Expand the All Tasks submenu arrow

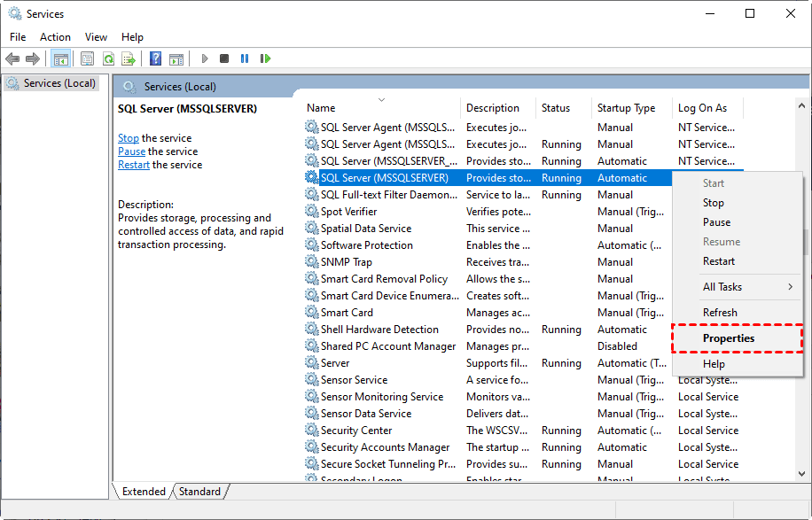pyautogui.click(x=790, y=287)
